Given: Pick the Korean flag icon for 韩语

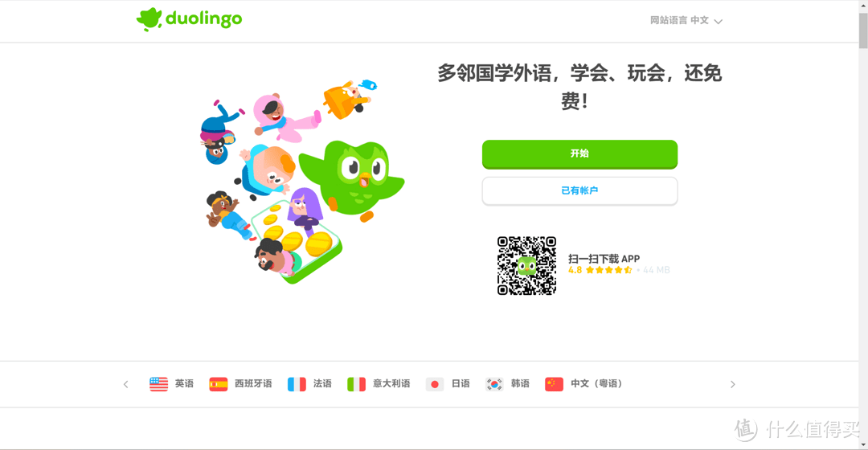Looking at the screenshot, I should point(494,384).
